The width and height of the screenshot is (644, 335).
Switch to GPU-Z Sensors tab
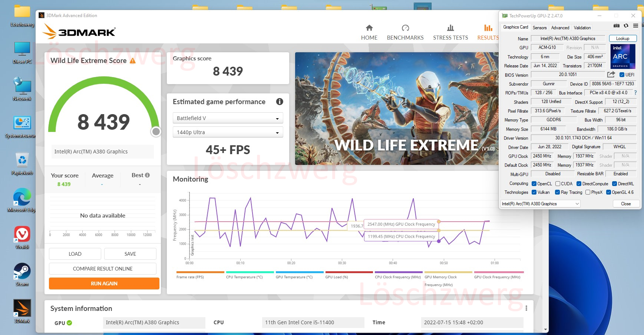coord(539,28)
